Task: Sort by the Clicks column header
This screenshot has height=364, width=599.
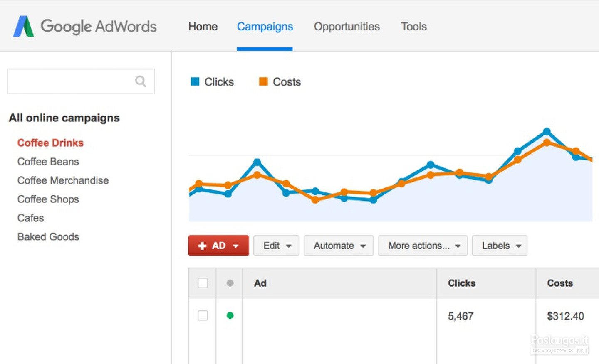Action: (x=462, y=283)
